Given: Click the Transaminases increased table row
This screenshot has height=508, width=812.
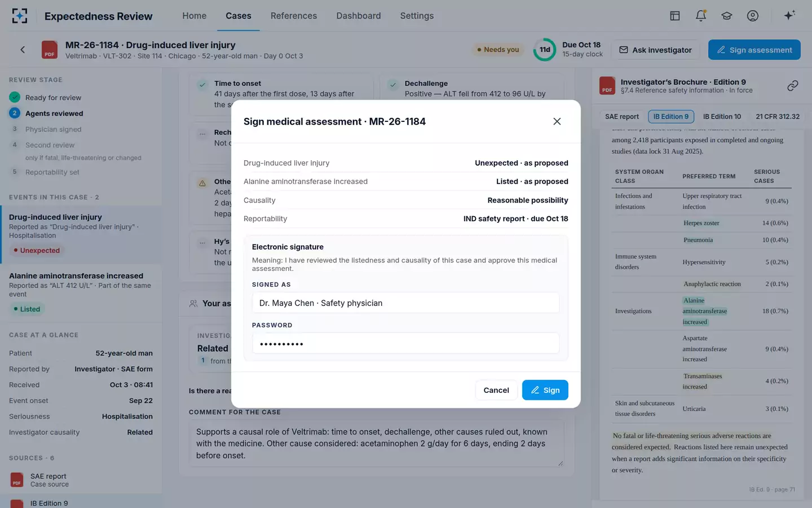Looking at the screenshot, I should tap(701, 381).
